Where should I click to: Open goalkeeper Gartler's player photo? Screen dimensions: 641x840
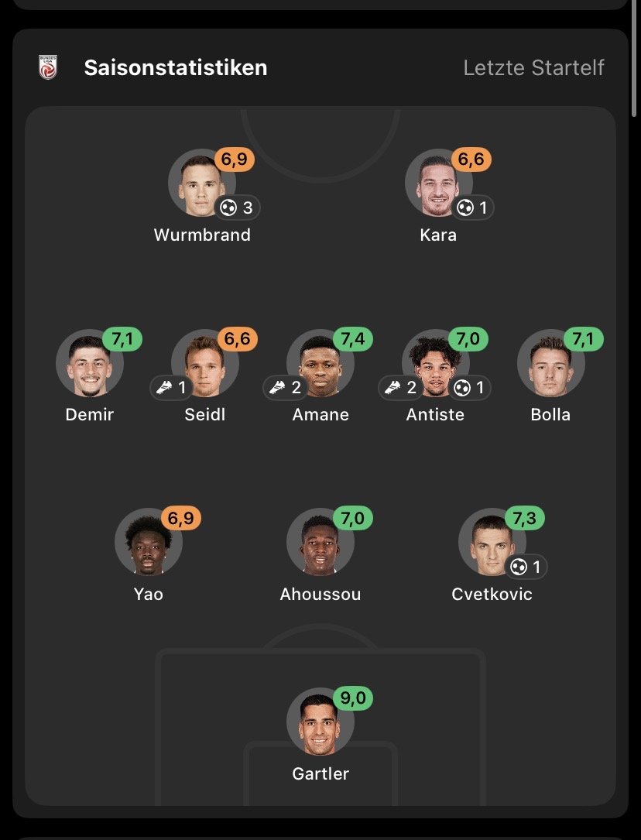click(320, 722)
